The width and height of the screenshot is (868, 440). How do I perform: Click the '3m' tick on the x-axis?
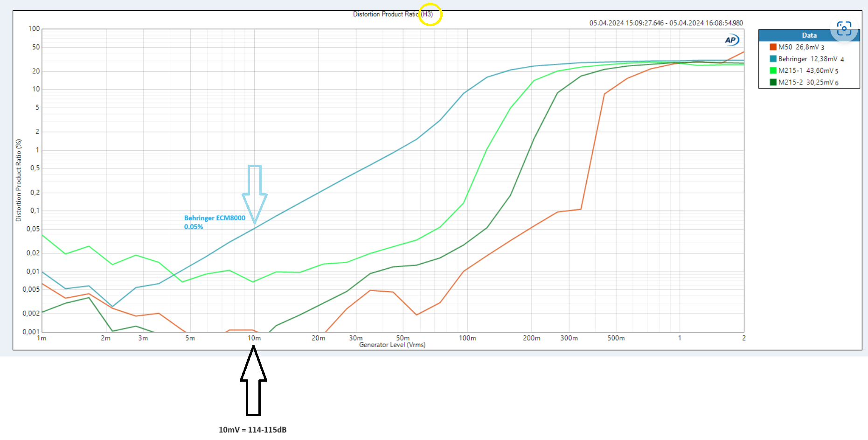(x=143, y=338)
